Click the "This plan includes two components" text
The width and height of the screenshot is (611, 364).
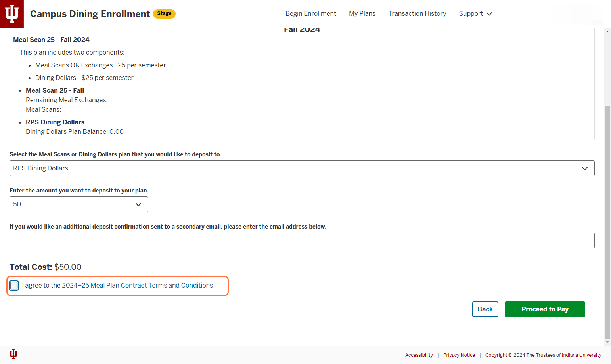click(x=72, y=53)
